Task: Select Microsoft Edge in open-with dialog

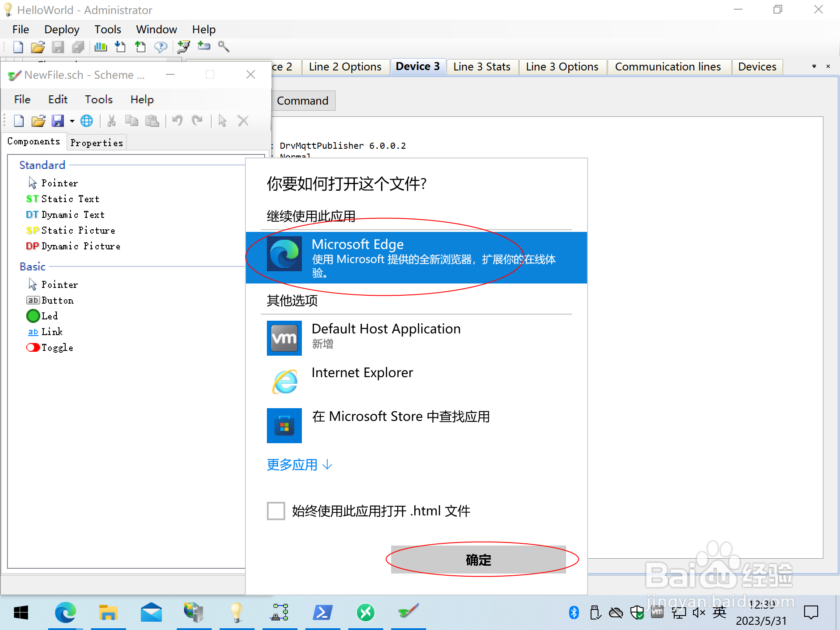Action: (x=416, y=258)
